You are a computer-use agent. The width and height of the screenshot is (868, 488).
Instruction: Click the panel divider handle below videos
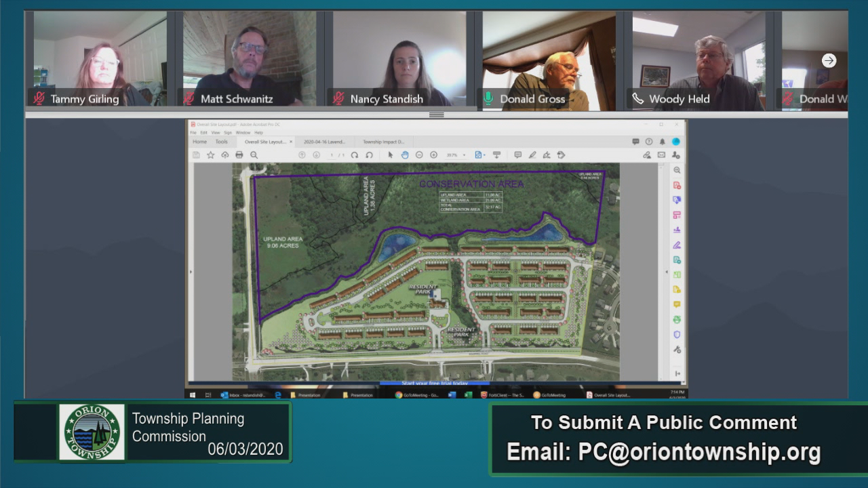pyautogui.click(x=437, y=115)
